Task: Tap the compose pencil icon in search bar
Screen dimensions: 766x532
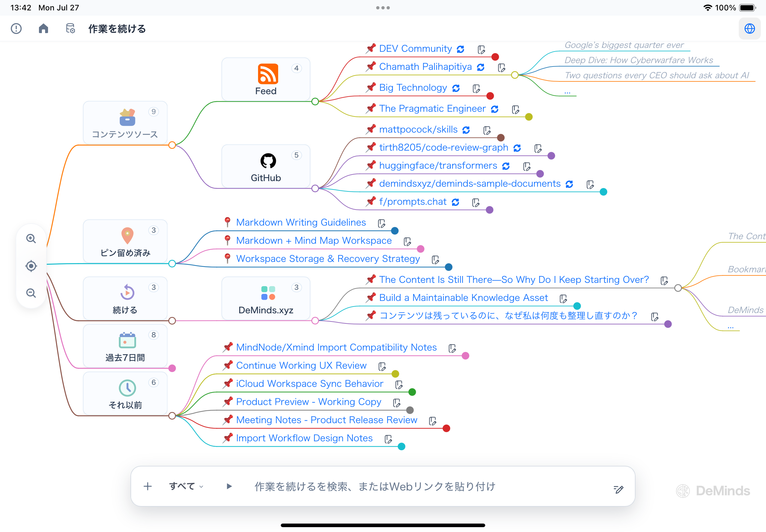Action: tap(618, 489)
